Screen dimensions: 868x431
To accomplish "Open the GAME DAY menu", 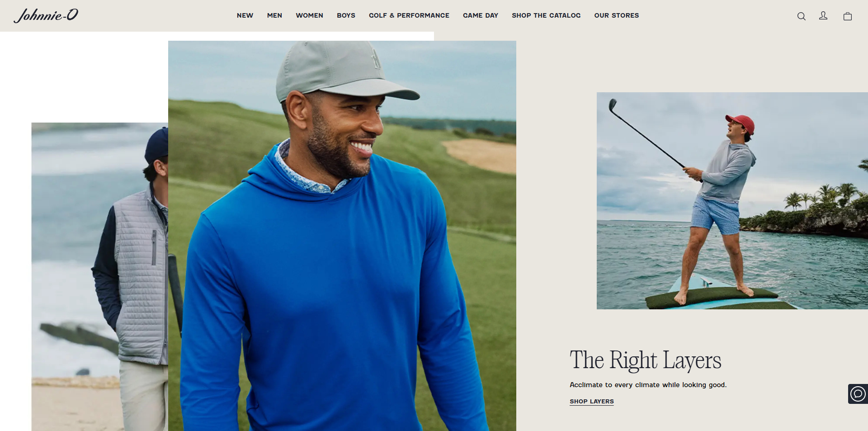I will click(481, 15).
